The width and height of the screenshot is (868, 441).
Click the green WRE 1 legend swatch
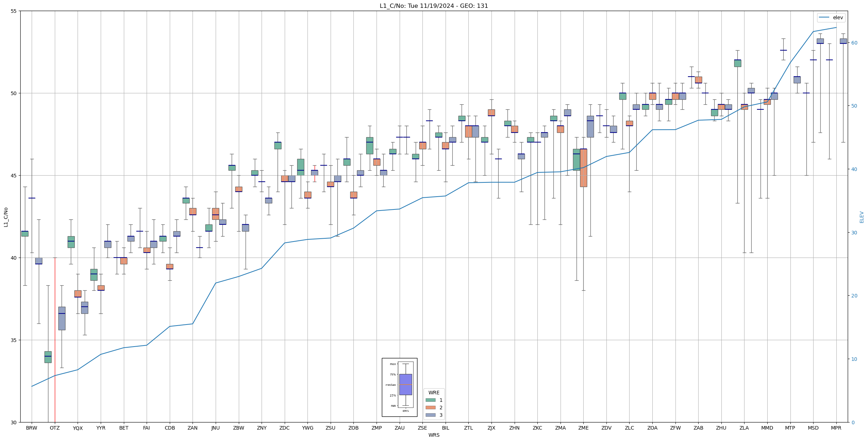tap(430, 400)
